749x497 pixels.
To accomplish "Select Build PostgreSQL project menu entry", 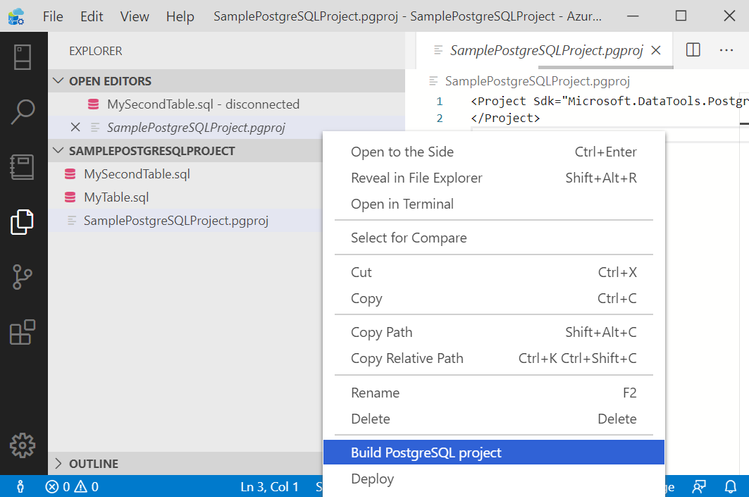I will (x=426, y=453).
